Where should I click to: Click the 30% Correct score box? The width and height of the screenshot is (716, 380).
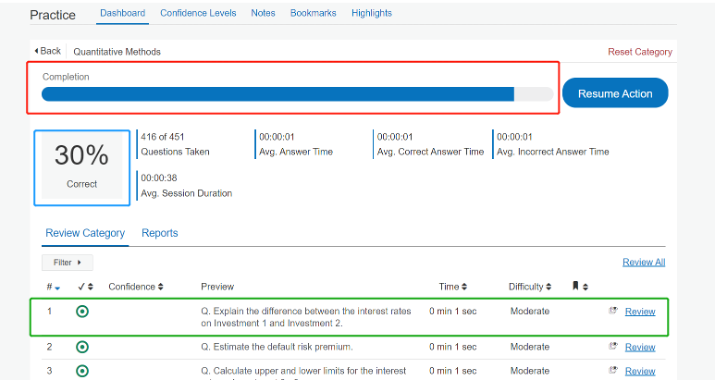82,168
